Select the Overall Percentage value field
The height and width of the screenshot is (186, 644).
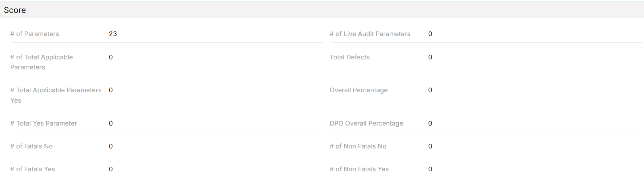430,90
